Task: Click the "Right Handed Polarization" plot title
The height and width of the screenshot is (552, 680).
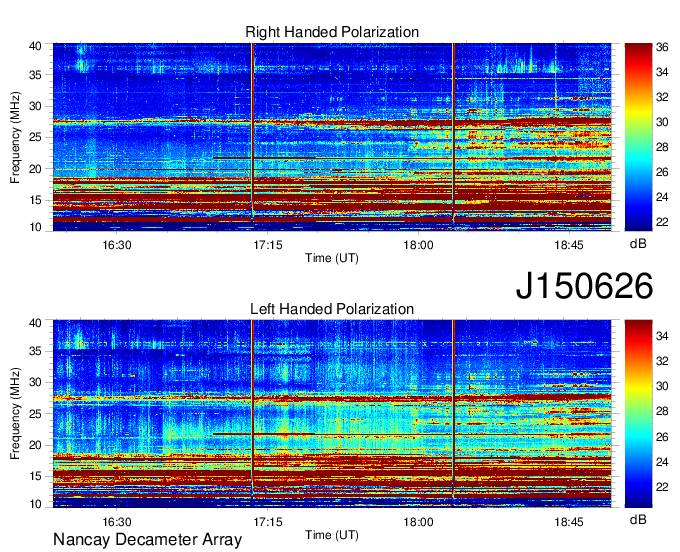Action: click(332, 32)
